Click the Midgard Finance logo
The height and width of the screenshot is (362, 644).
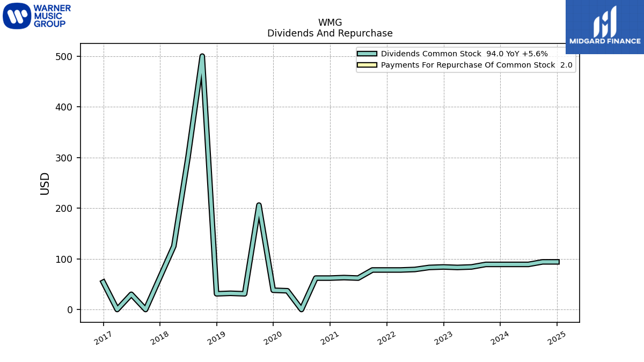[605, 27]
